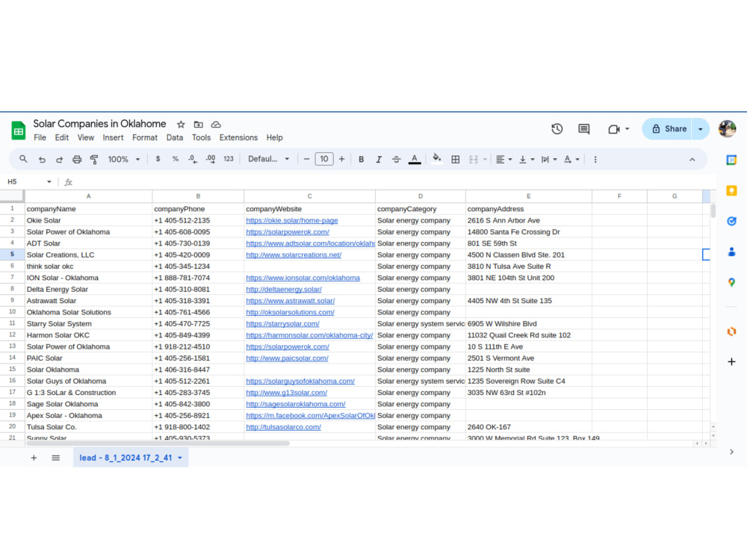747x560 pixels.
Task: Click the move to folder icon
Action: click(198, 124)
